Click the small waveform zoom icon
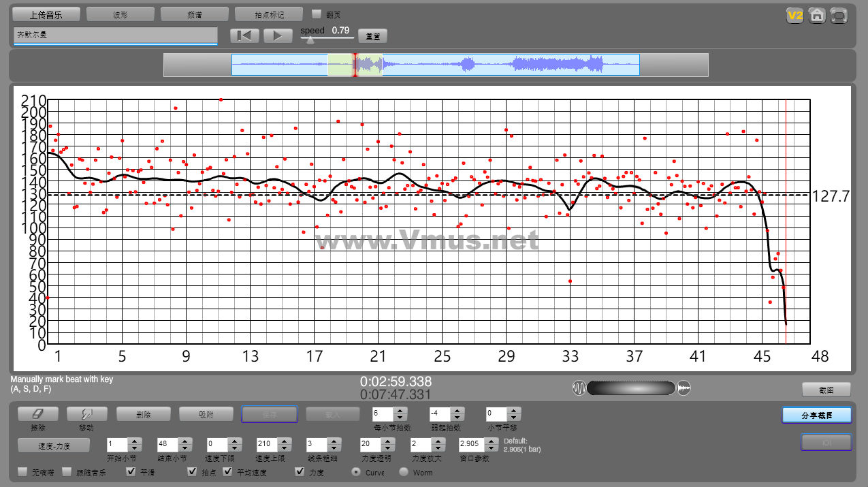 tap(579, 388)
